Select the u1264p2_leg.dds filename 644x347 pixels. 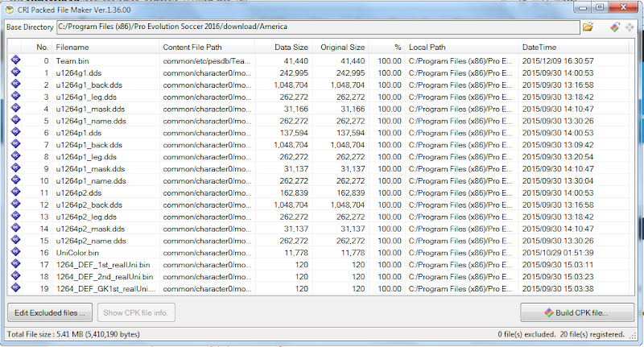pyautogui.click(x=86, y=217)
